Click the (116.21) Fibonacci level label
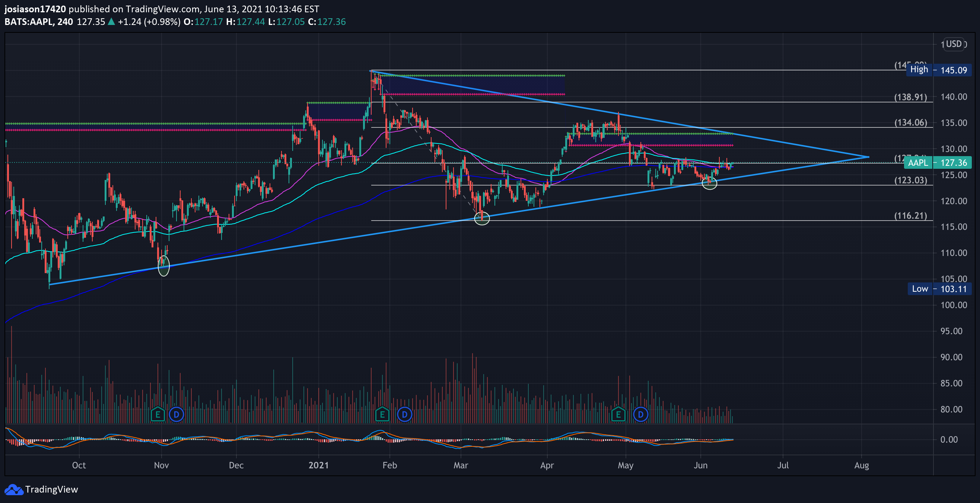 [911, 216]
